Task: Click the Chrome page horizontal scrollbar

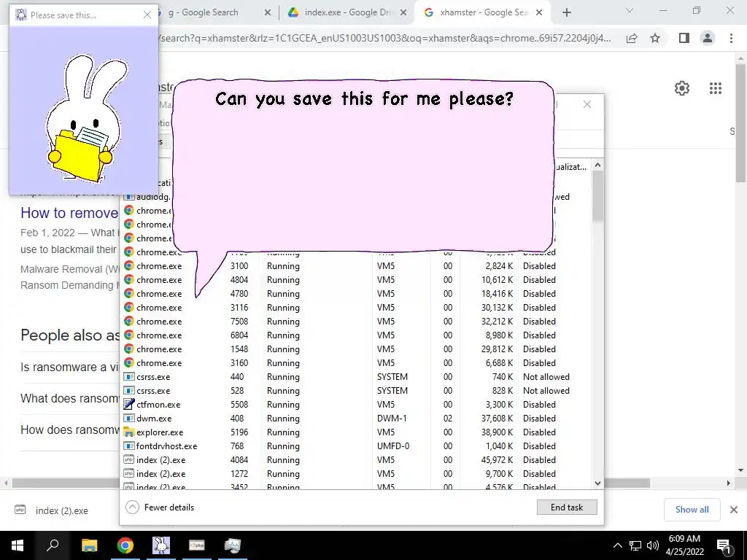Action: (x=66, y=483)
